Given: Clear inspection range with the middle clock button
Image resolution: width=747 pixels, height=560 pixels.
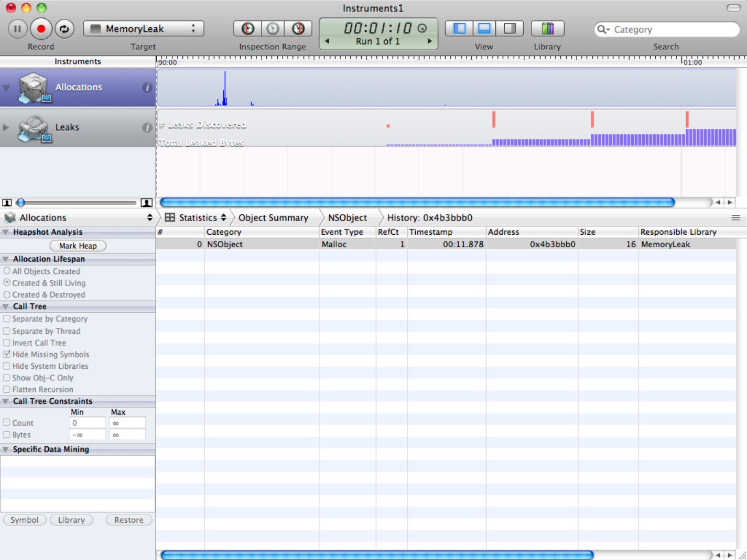Looking at the screenshot, I should coord(273,28).
